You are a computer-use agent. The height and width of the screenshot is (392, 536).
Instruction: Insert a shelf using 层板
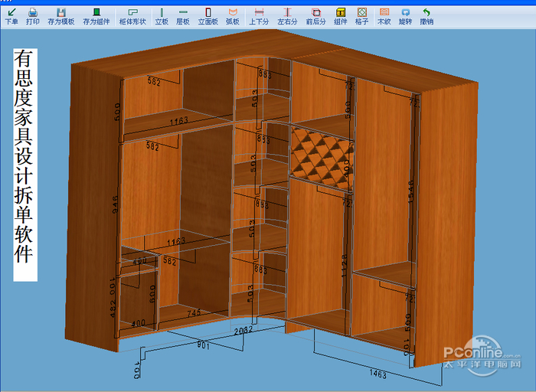[183, 16]
